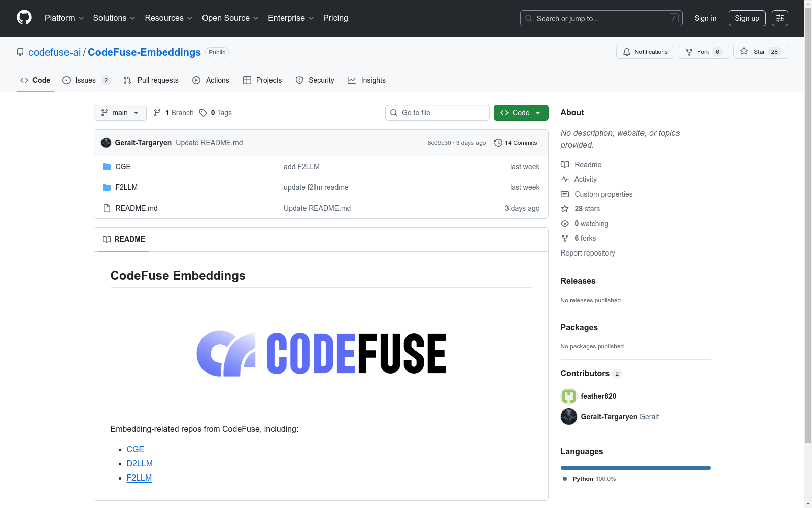The image size is (812, 508).
Task: Click the Search or jump to field
Action: [601, 18]
